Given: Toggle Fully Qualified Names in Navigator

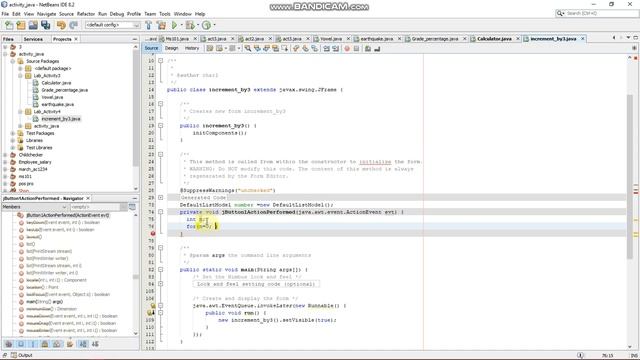Looking at the screenshot, I should [70, 344].
